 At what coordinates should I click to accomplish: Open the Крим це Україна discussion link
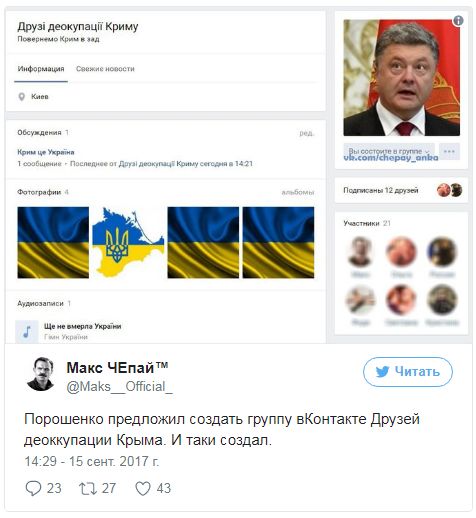click(46, 152)
